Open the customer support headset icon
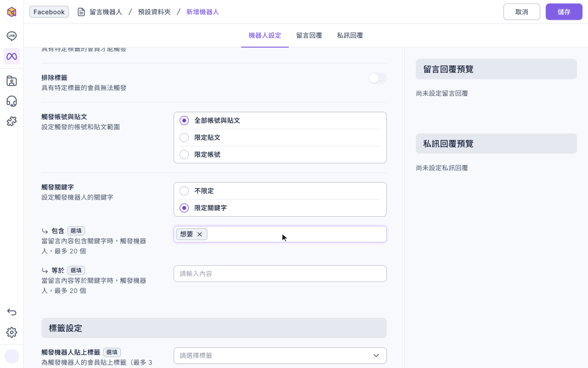The width and height of the screenshot is (588, 368). (x=11, y=101)
